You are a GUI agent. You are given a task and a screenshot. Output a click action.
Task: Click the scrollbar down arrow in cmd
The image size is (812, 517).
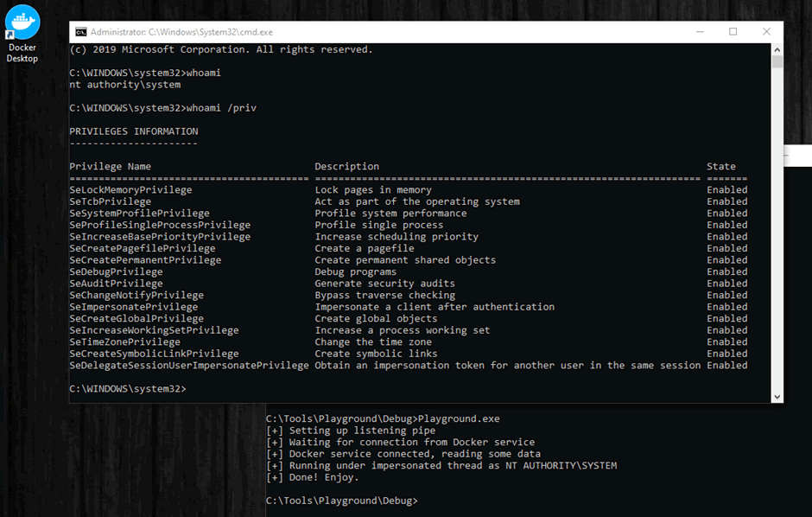[x=777, y=397]
